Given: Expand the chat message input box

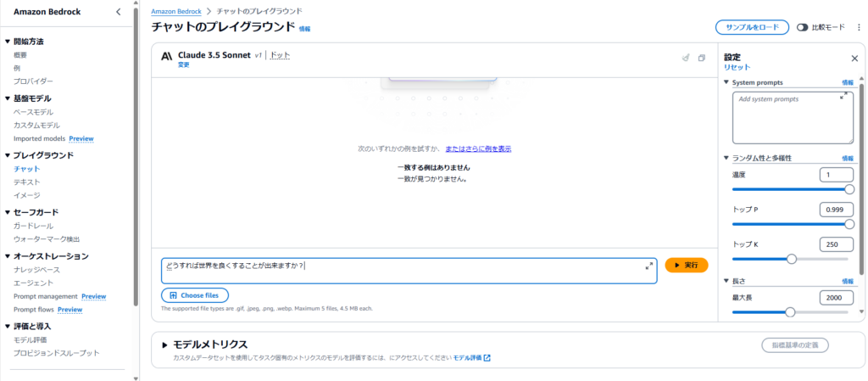Looking at the screenshot, I should pyautogui.click(x=648, y=266).
